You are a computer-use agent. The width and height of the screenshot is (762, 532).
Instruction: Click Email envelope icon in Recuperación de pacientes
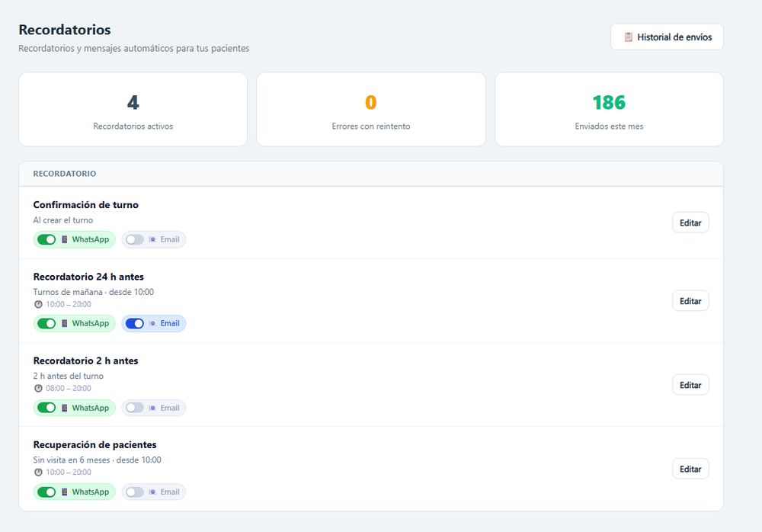[x=152, y=492]
